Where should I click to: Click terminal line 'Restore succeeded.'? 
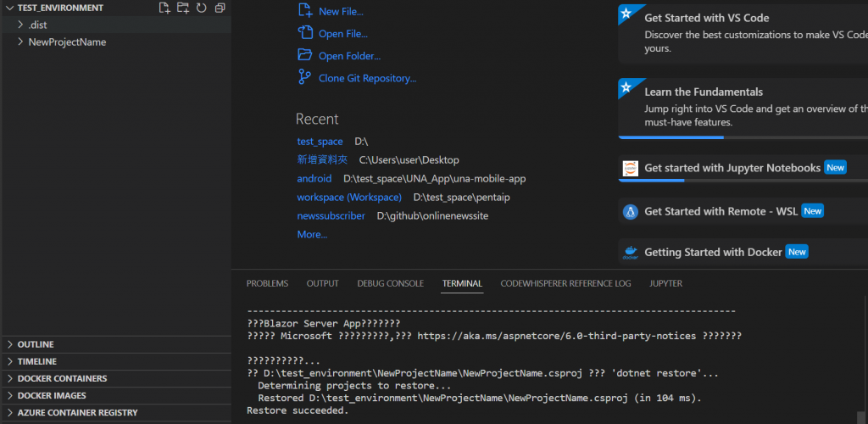pos(298,410)
